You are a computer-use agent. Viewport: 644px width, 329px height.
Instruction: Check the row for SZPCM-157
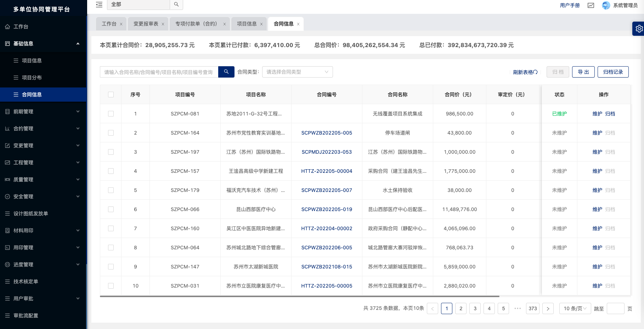click(x=111, y=171)
